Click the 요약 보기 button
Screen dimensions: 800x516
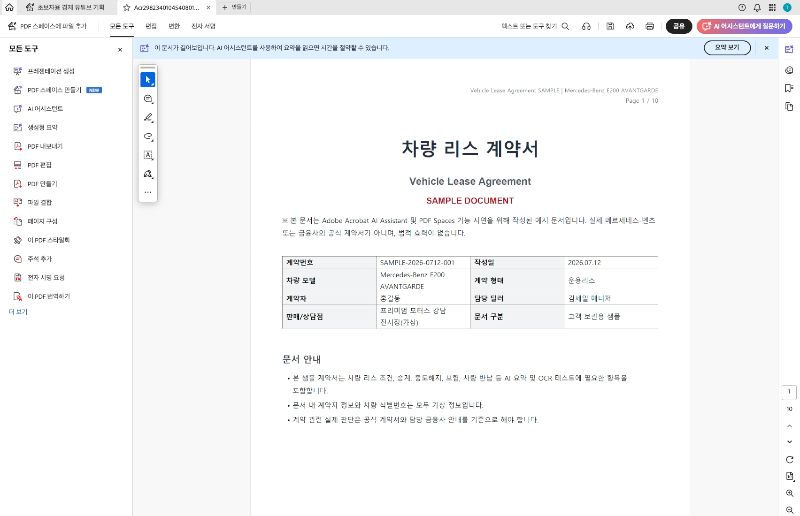coord(727,47)
